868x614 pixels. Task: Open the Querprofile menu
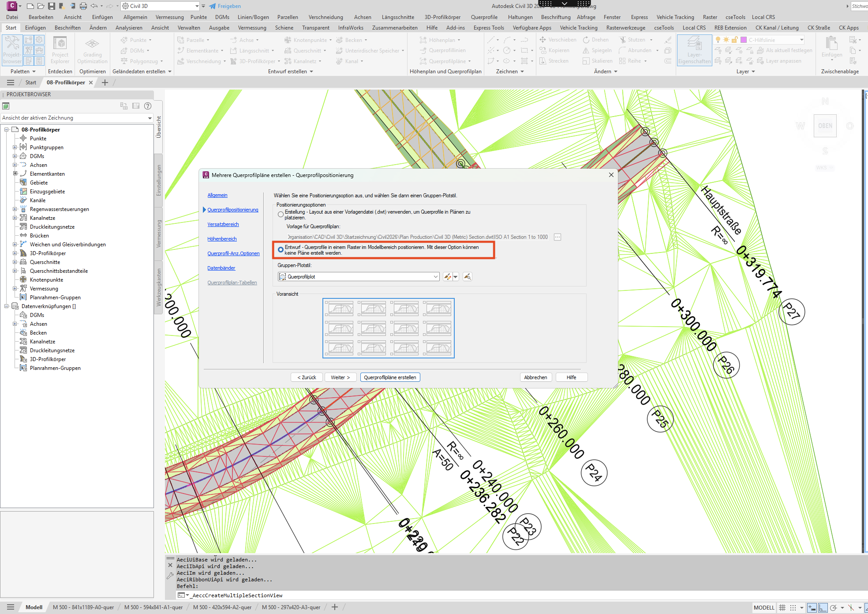484,17
